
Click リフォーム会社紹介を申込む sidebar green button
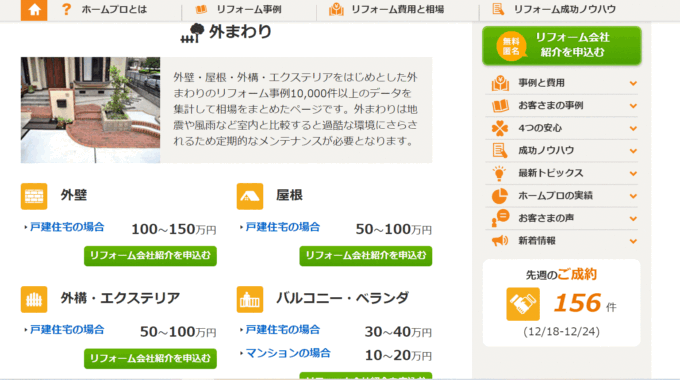coord(562,46)
